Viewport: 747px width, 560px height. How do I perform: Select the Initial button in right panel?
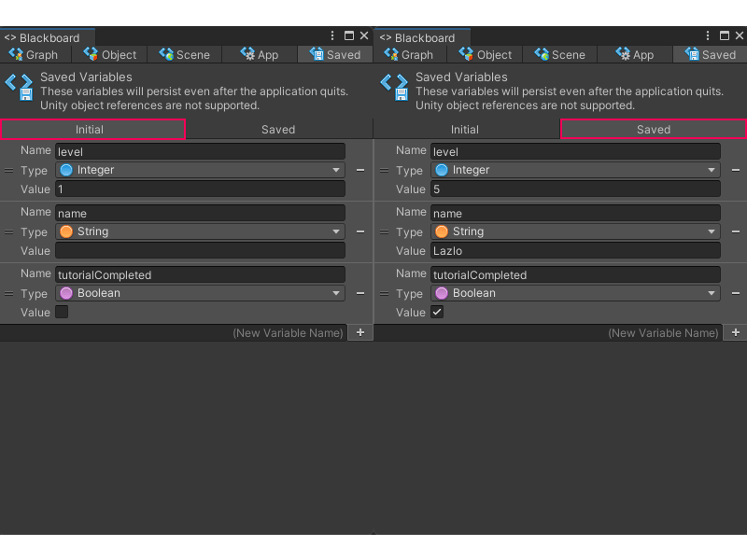tap(465, 130)
